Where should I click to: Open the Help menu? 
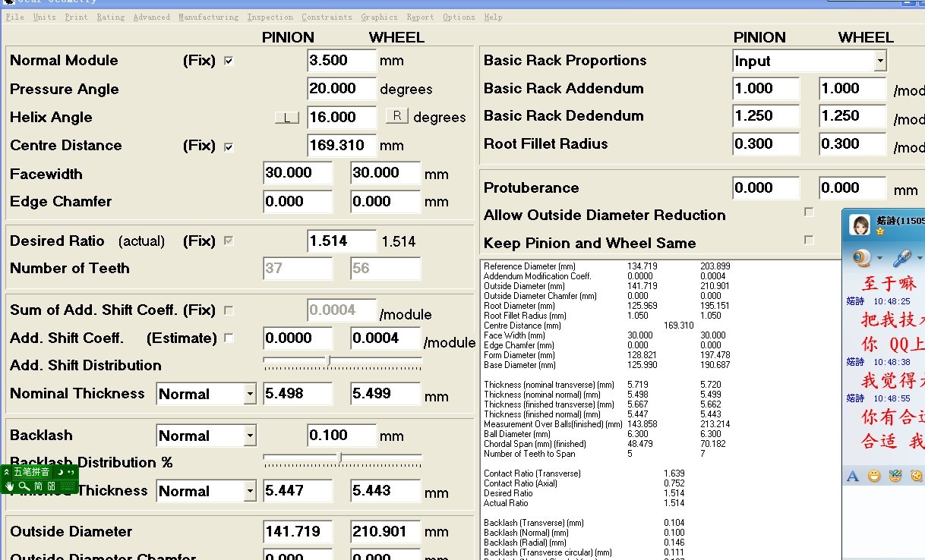point(494,17)
